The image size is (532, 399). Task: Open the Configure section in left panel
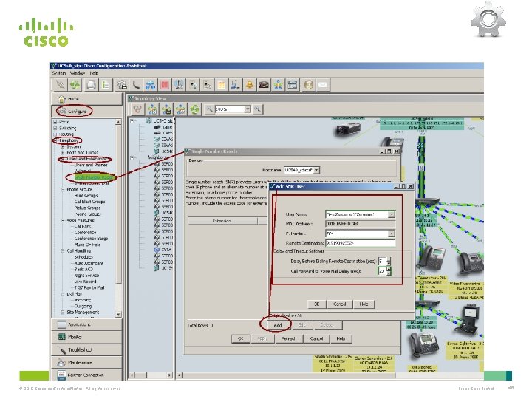(x=87, y=111)
